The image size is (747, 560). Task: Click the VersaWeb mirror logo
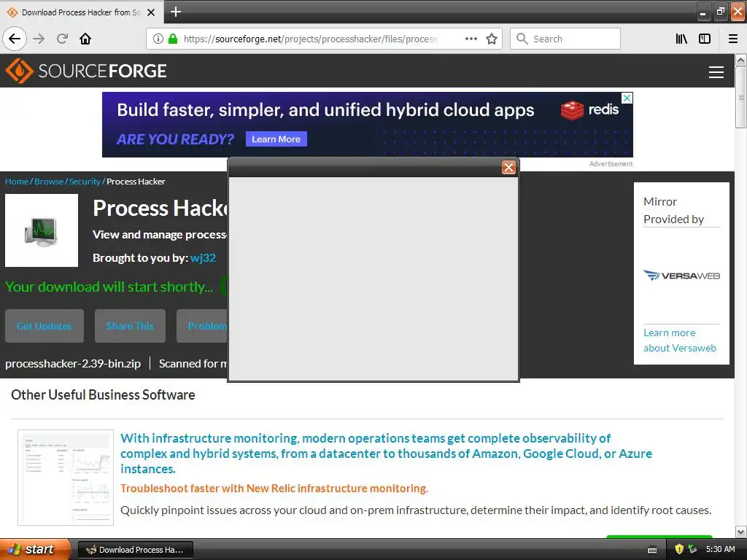pos(682,275)
